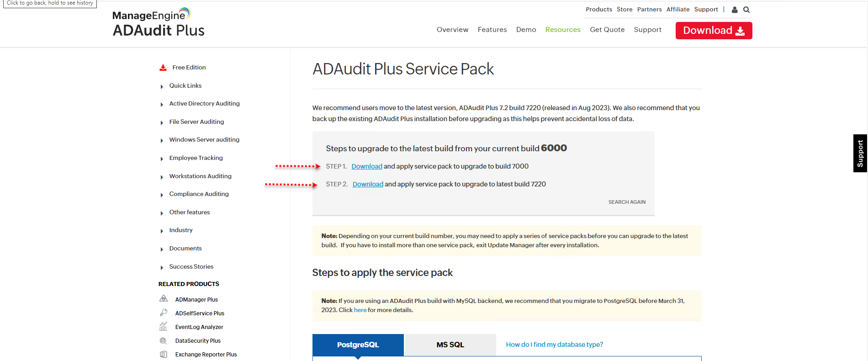Click the Free Edition download icon
The image size is (868, 361).
[163, 68]
